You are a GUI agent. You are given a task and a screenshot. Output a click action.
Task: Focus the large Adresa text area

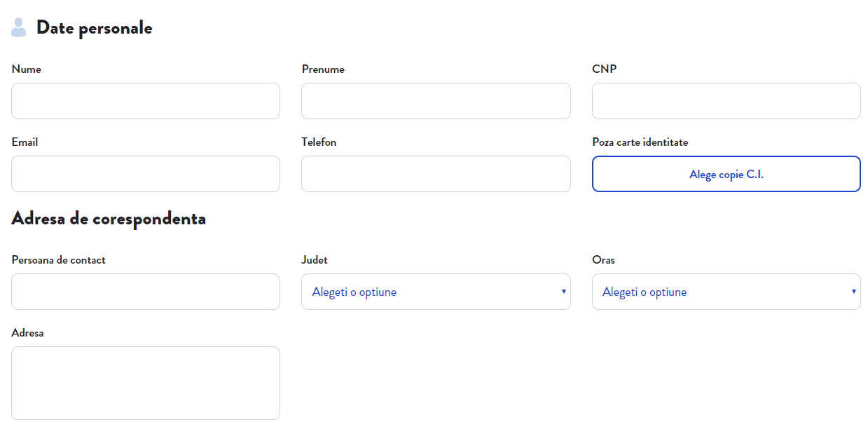[146, 383]
